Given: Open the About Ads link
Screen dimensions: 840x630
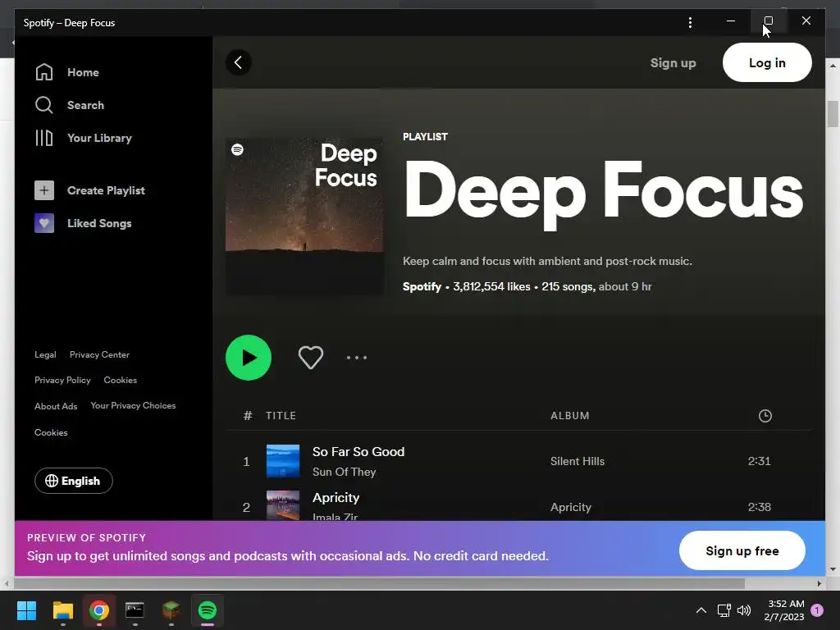Looking at the screenshot, I should pos(56,406).
